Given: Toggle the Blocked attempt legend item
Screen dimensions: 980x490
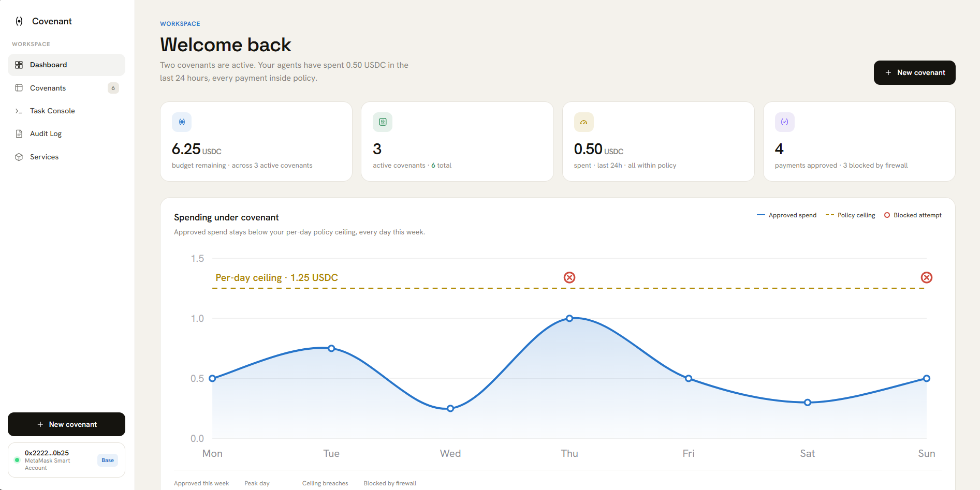Looking at the screenshot, I should 913,215.
